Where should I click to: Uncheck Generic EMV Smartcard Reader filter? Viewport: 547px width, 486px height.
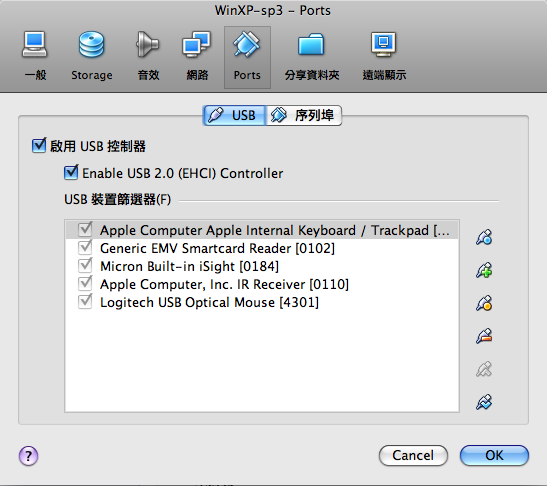point(85,247)
